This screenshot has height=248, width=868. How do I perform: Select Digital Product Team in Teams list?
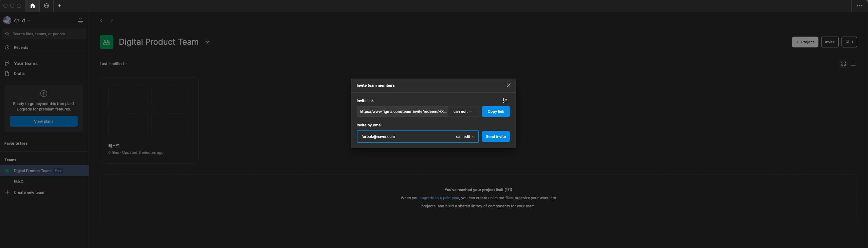[44, 171]
